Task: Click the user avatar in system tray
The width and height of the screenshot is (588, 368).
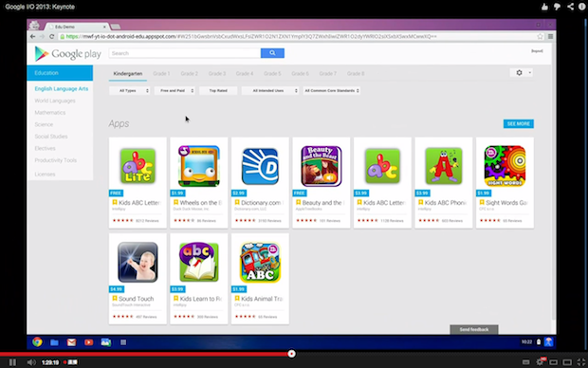Action: [548, 341]
